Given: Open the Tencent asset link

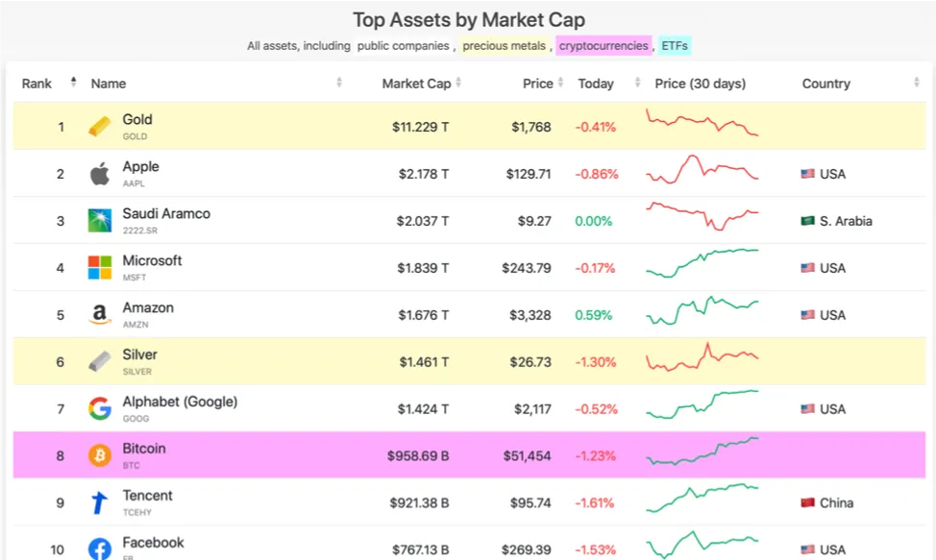Looking at the screenshot, I should (147, 496).
